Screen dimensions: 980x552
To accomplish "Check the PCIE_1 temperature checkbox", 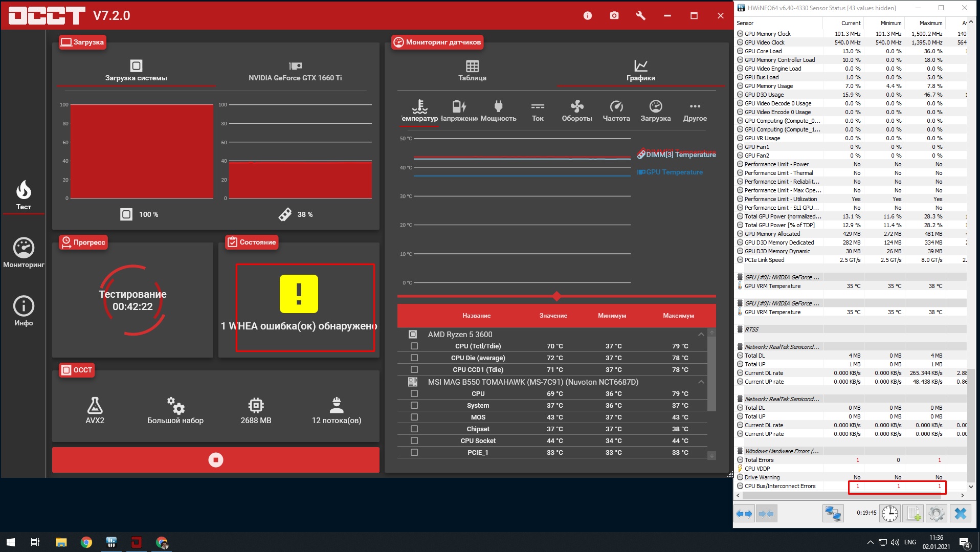I will 414,453.
